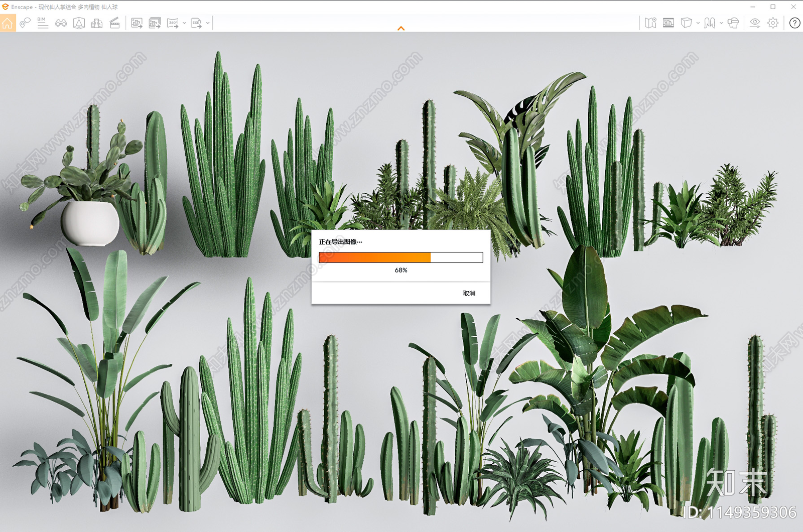Image resolution: width=803 pixels, height=532 pixels.
Task: Export a single screenshot image
Action: tap(137, 23)
